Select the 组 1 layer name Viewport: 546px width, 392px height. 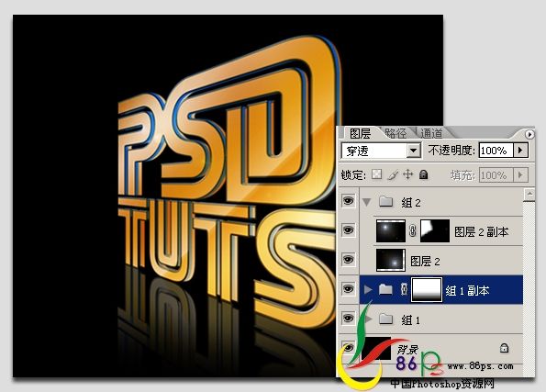point(410,319)
